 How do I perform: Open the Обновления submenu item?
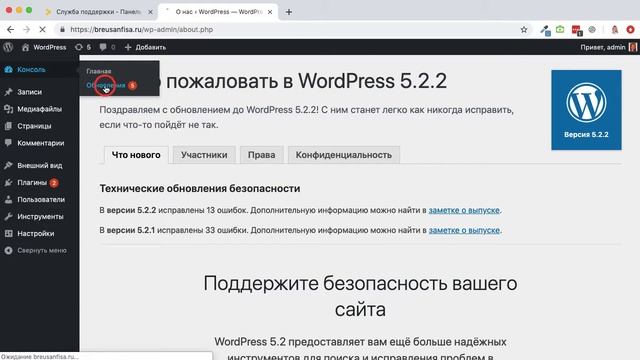(x=106, y=85)
